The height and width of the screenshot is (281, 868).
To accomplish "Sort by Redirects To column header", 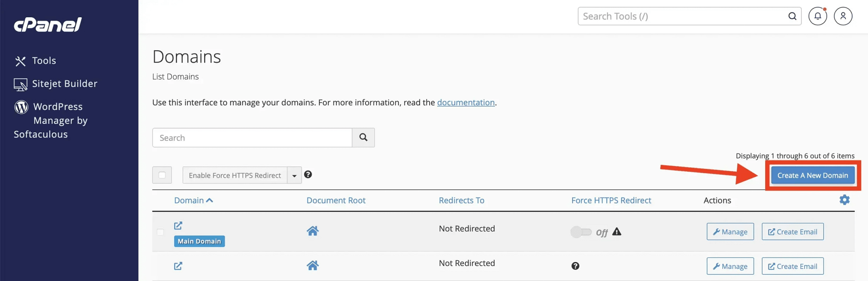I will 462,200.
